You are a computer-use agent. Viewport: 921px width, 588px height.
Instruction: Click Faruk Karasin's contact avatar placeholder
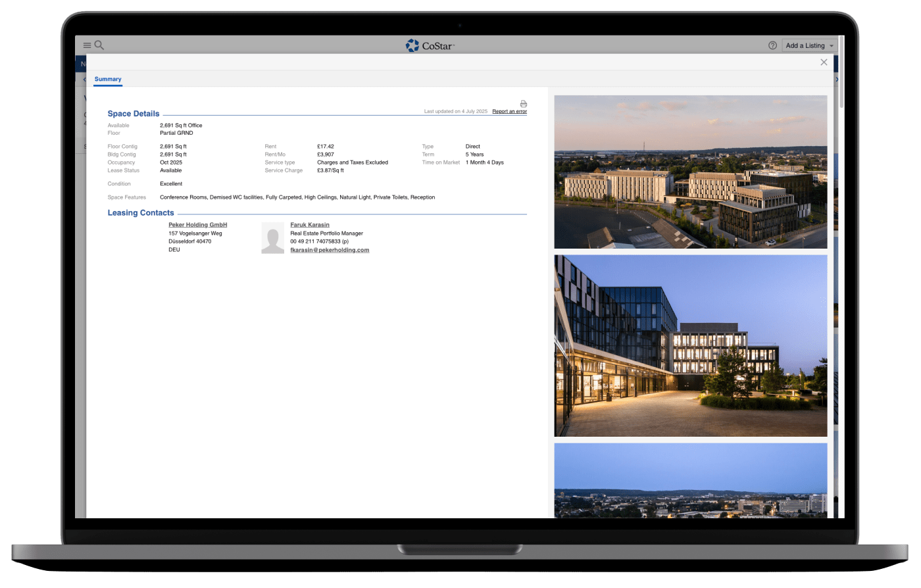[x=272, y=237]
